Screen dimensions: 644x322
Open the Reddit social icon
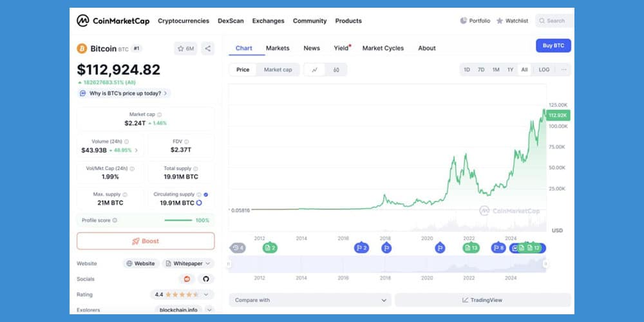(x=187, y=279)
